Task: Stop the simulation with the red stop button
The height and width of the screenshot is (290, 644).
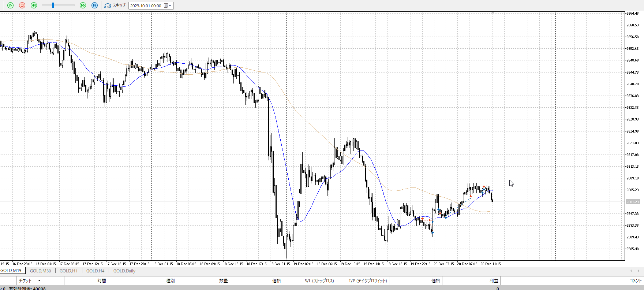Action: pyautogui.click(x=22, y=5)
